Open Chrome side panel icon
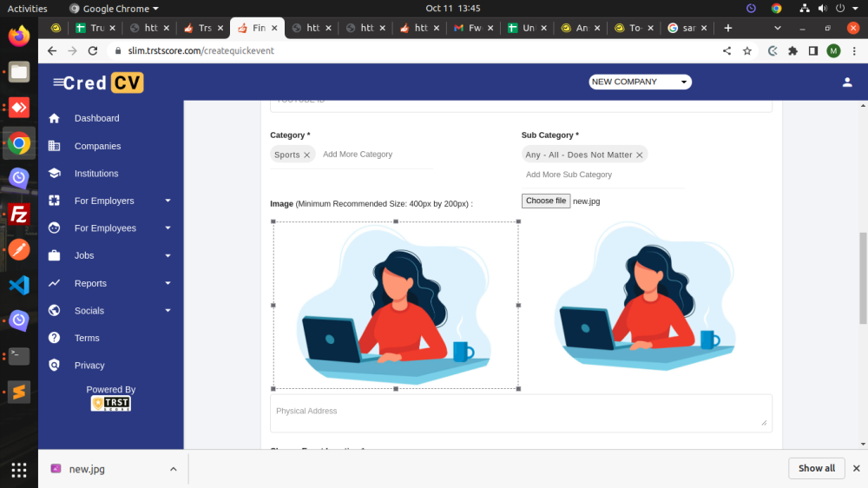Image resolution: width=868 pixels, height=488 pixels. [813, 51]
